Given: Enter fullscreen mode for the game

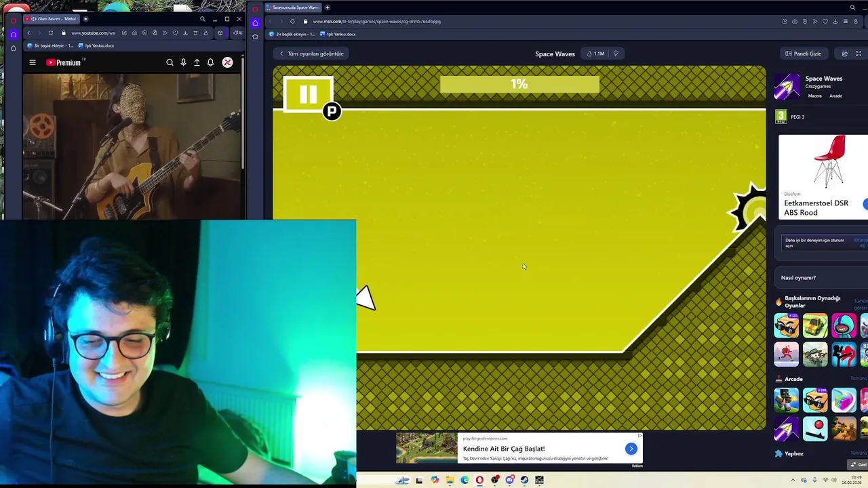Looking at the screenshot, I should click(x=859, y=54).
